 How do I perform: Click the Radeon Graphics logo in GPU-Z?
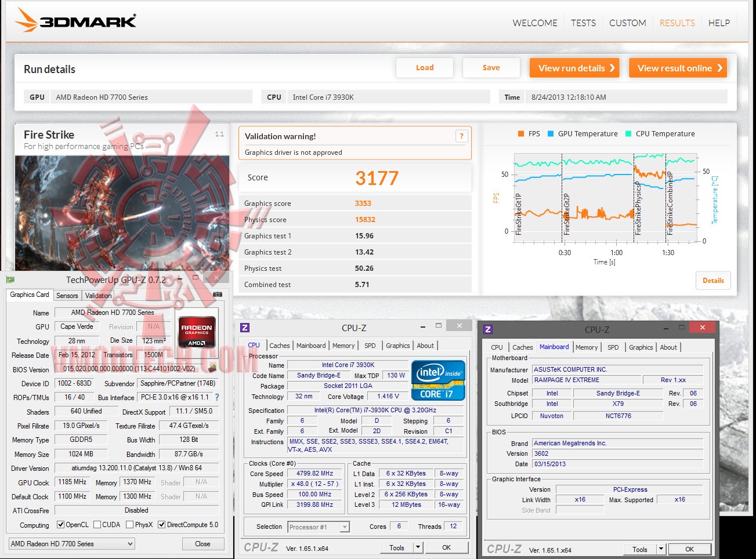coord(197,332)
